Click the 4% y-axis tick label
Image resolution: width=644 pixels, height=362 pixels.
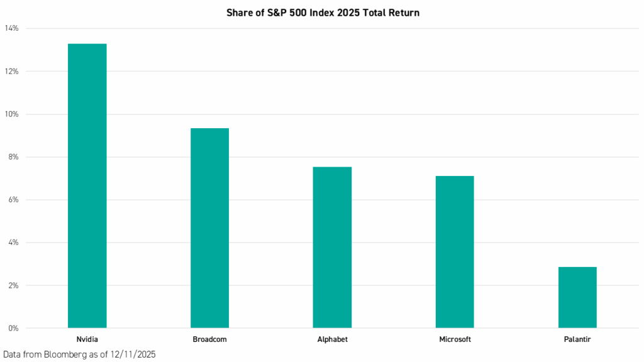(x=13, y=243)
